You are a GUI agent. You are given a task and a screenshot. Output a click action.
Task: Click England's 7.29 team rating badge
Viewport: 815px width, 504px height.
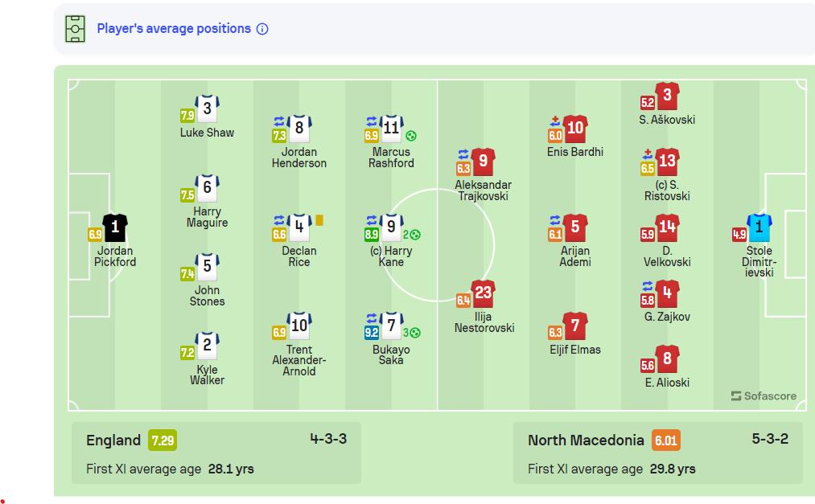(162, 440)
